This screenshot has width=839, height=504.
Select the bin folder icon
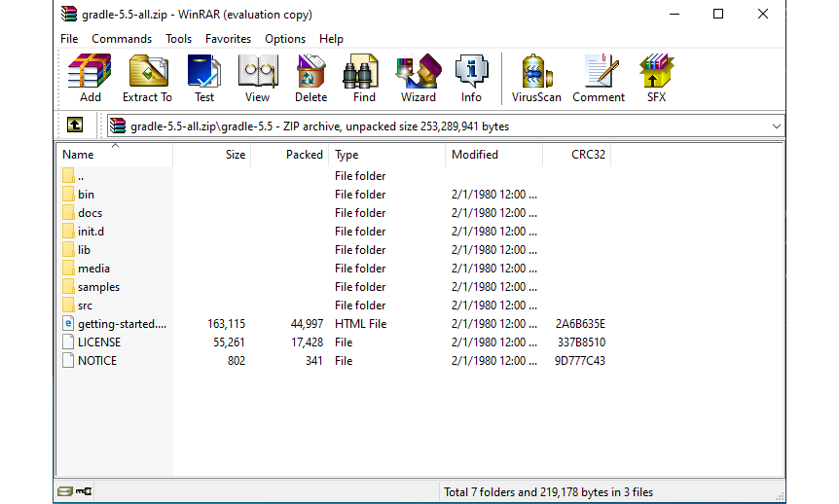(68, 194)
